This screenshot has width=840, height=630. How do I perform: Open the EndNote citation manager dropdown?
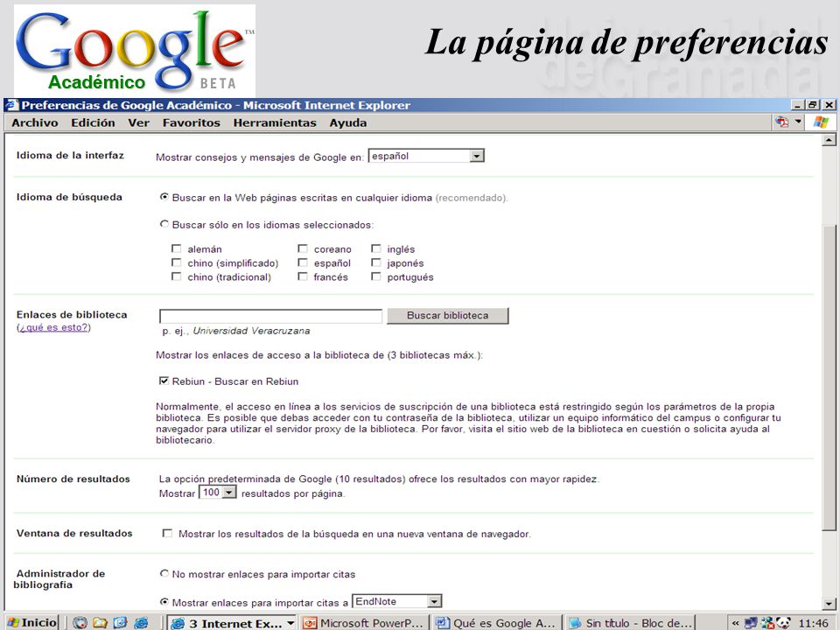(397, 602)
